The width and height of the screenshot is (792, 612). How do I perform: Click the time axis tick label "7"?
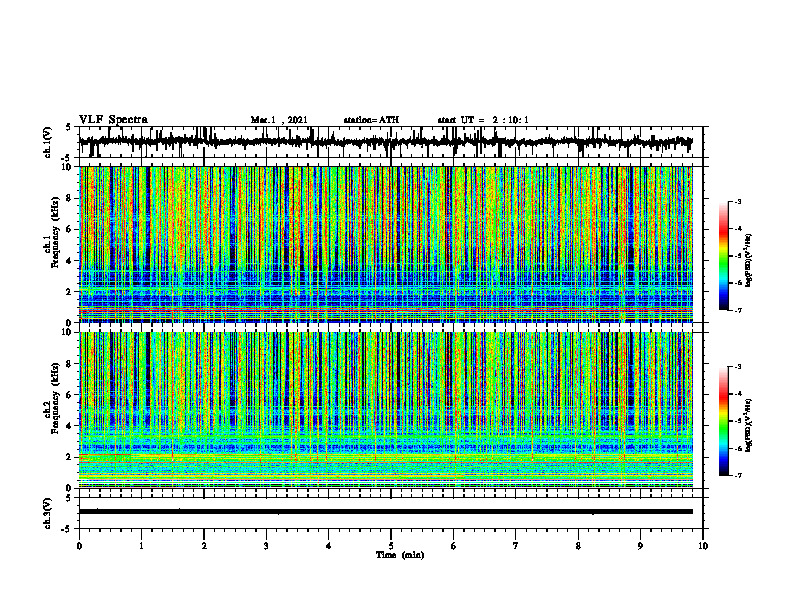point(516,546)
